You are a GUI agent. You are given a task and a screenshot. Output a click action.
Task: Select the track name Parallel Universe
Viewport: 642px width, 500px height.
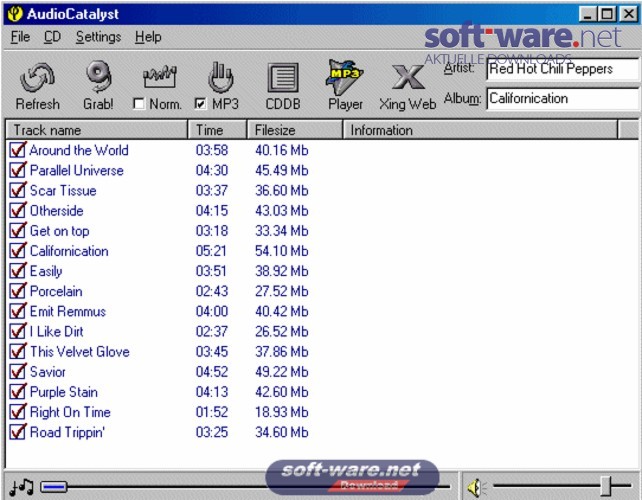77,170
